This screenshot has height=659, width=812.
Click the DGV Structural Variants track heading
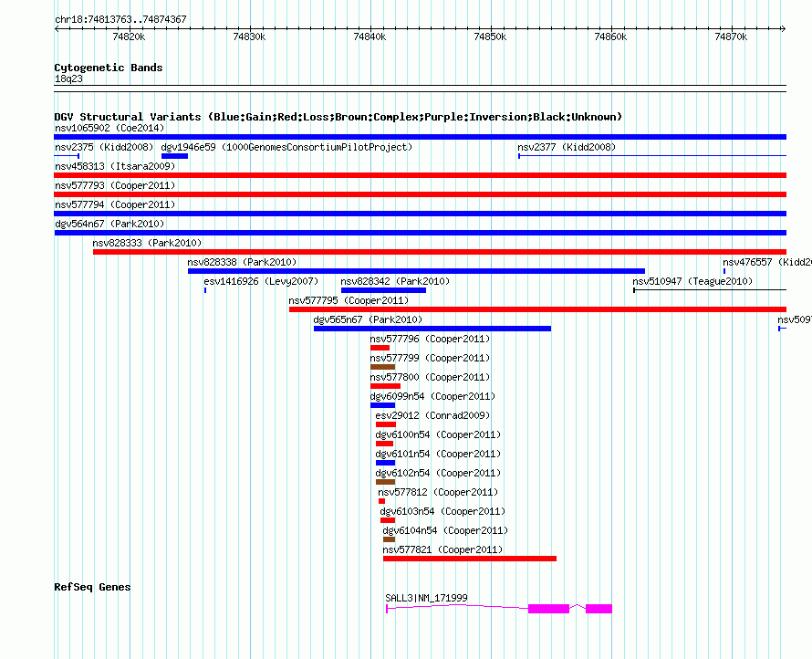(x=338, y=117)
